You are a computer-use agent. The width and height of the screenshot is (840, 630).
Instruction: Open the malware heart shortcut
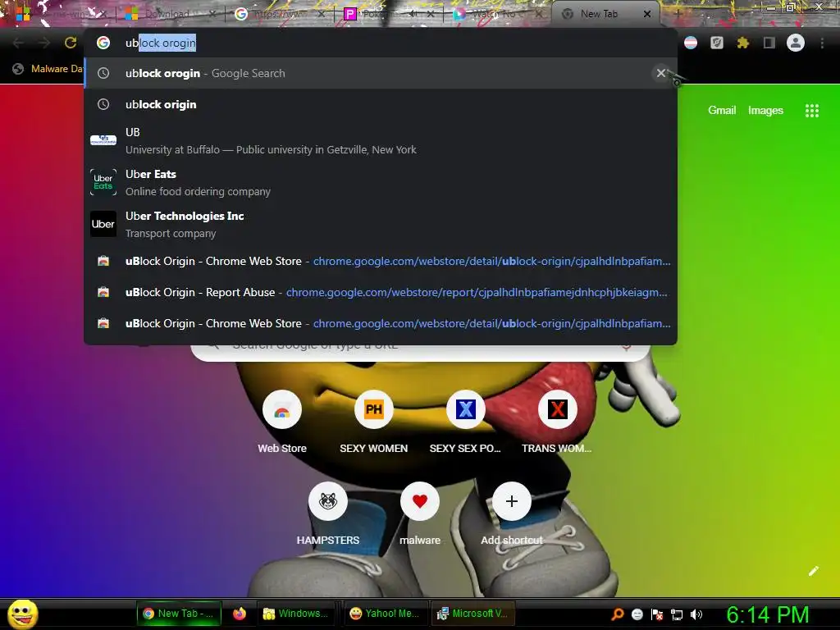click(420, 514)
